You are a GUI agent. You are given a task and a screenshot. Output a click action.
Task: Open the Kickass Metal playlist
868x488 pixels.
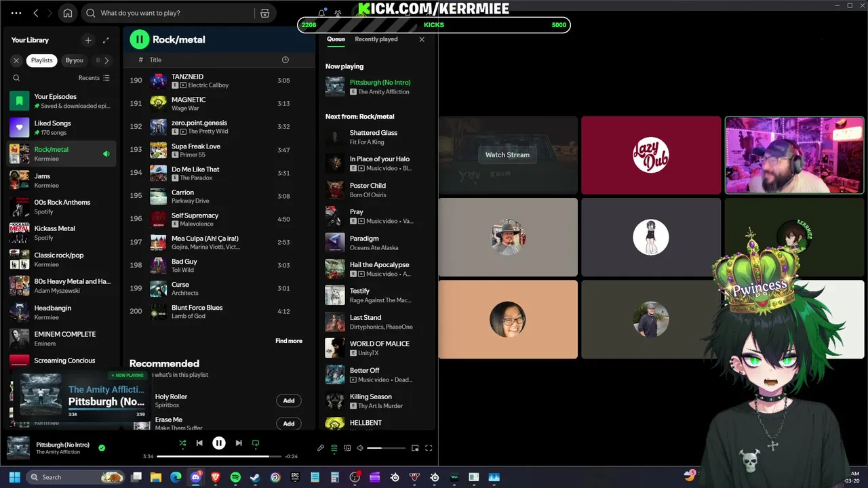click(62, 233)
